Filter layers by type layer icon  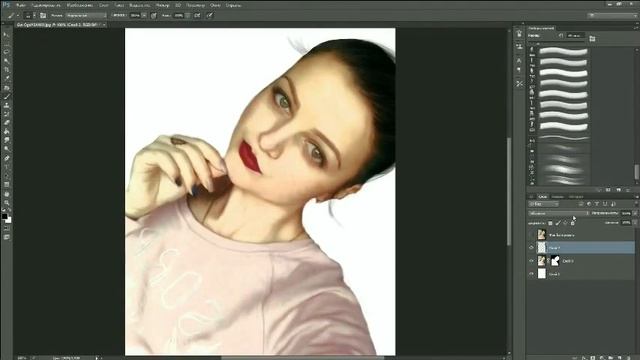[597, 204]
